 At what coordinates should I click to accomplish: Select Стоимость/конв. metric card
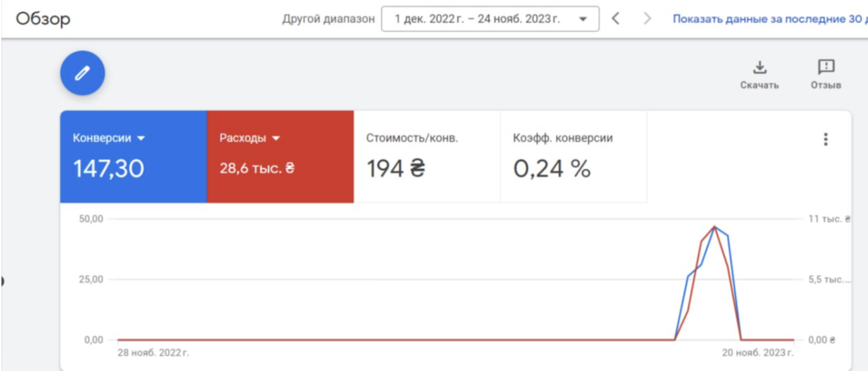[x=427, y=156]
